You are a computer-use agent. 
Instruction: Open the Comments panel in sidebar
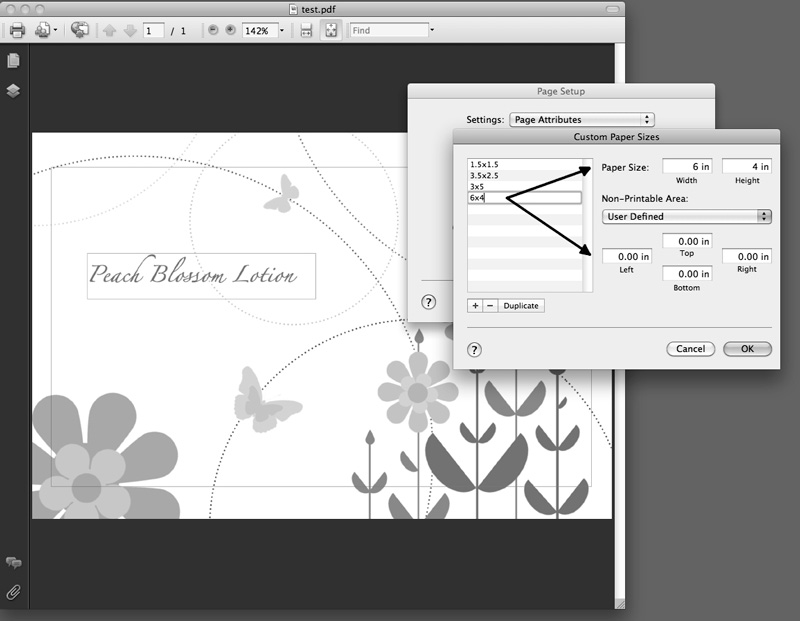pos(13,563)
